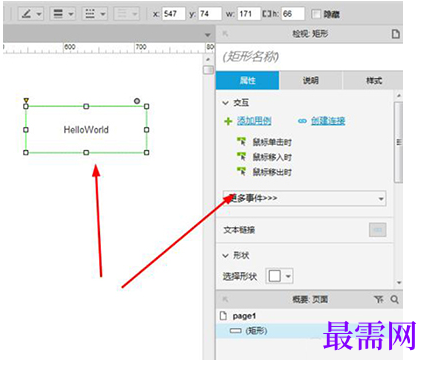Screen dimensions: 435x367
Task: Collapse the 形状 section
Action: tap(226, 256)
